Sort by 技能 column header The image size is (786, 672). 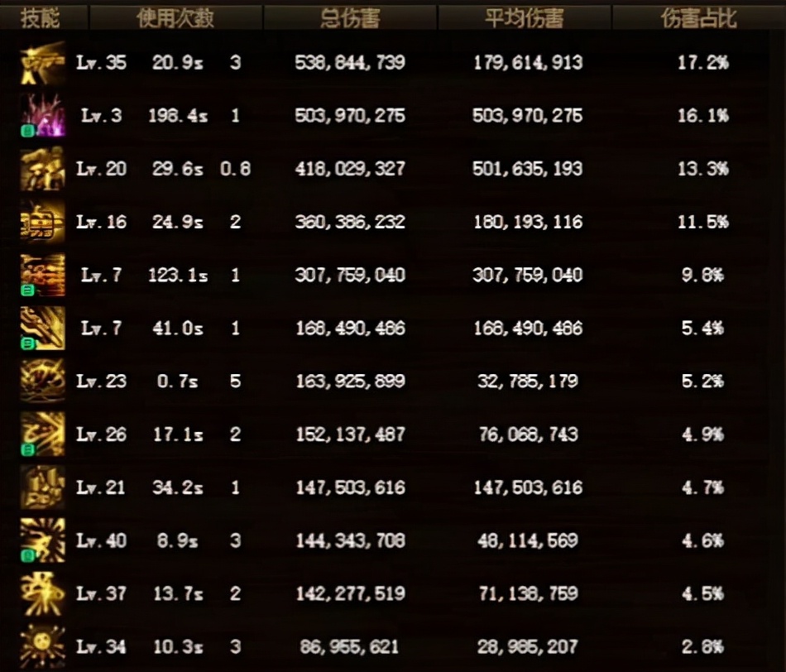tap(40, 18)
